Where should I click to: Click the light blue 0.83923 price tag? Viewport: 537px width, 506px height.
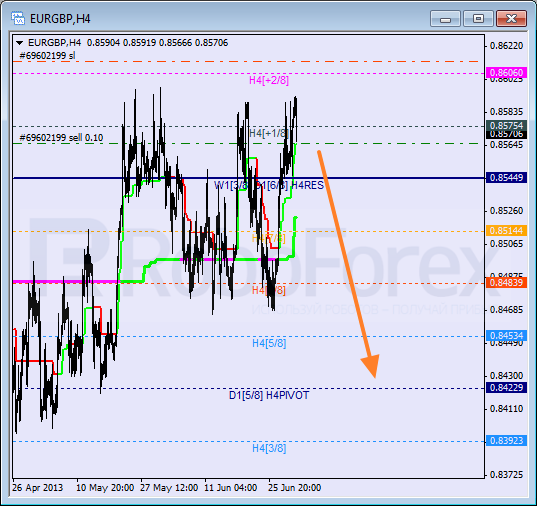506,440
